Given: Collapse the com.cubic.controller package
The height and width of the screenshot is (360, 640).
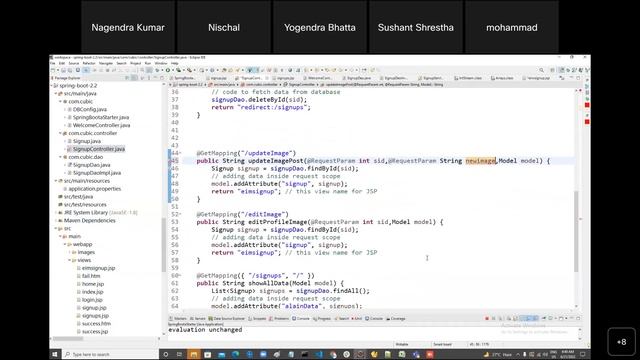Looking at the screenshot, I should click(60, 133).
